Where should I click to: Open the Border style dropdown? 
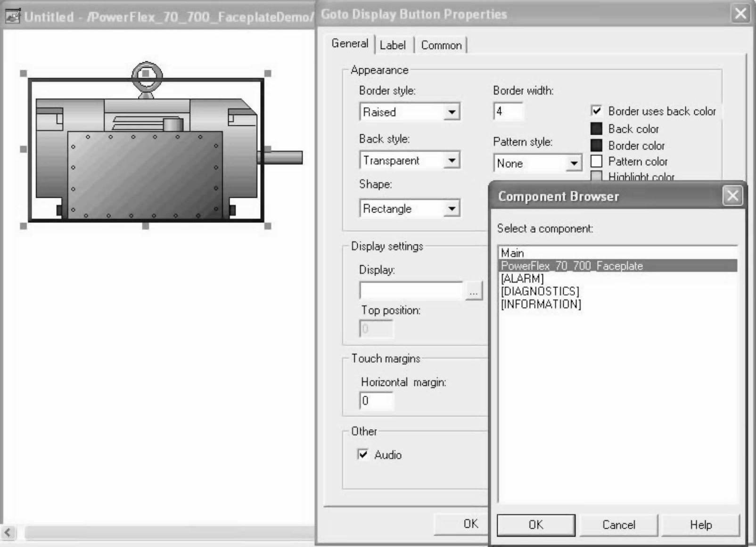point(452,112)
